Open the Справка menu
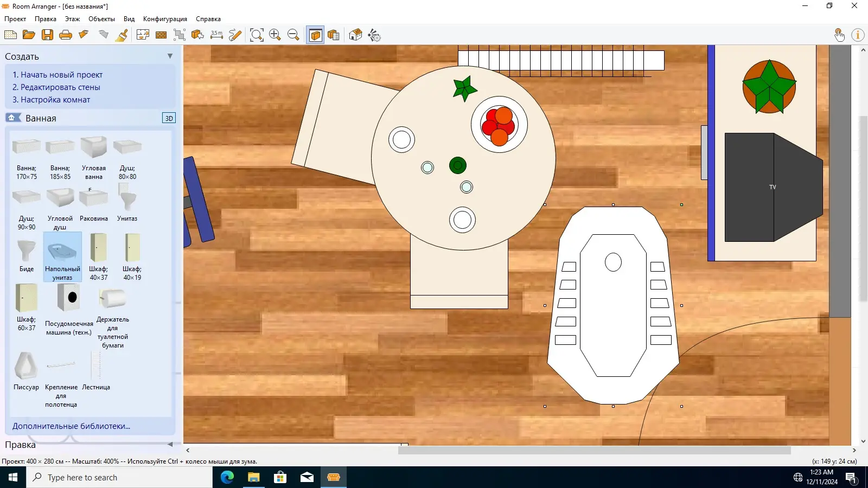Screen dimensions: 868x488 (208, 19)
